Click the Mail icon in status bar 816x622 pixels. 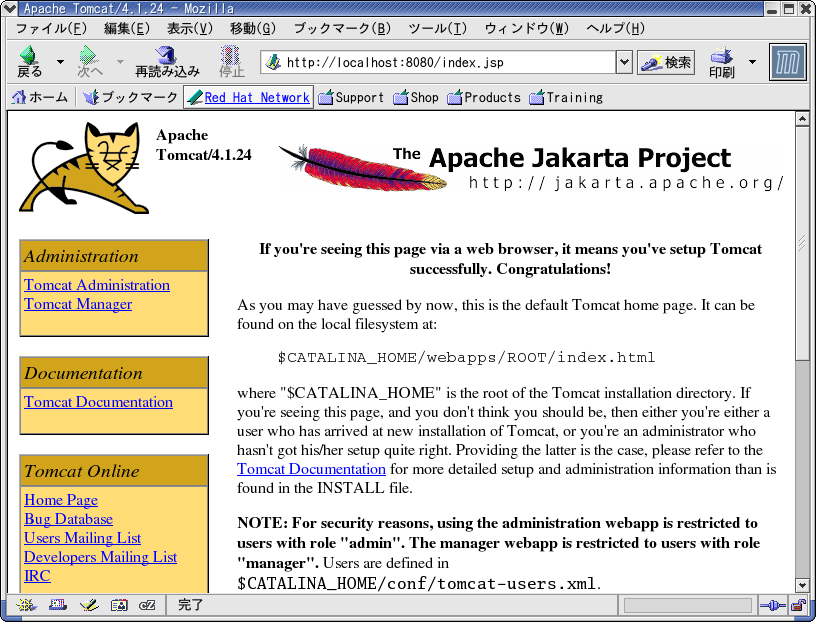(x=58, y=605)
